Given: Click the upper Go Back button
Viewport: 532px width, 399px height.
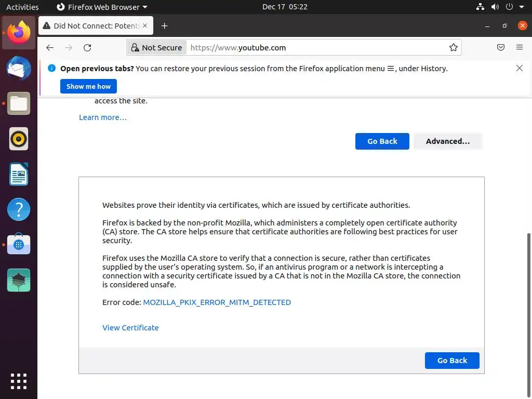Looking at the screenshot, I should [x=382, y=141].
